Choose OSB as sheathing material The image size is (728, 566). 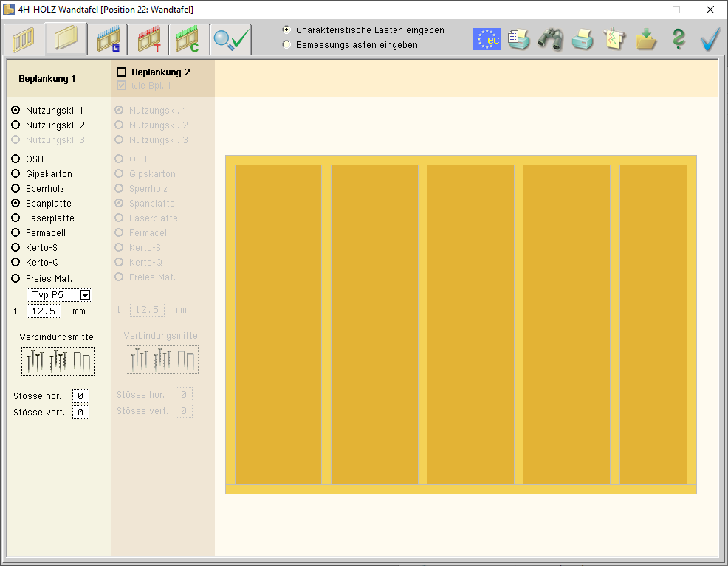(16, 159)
